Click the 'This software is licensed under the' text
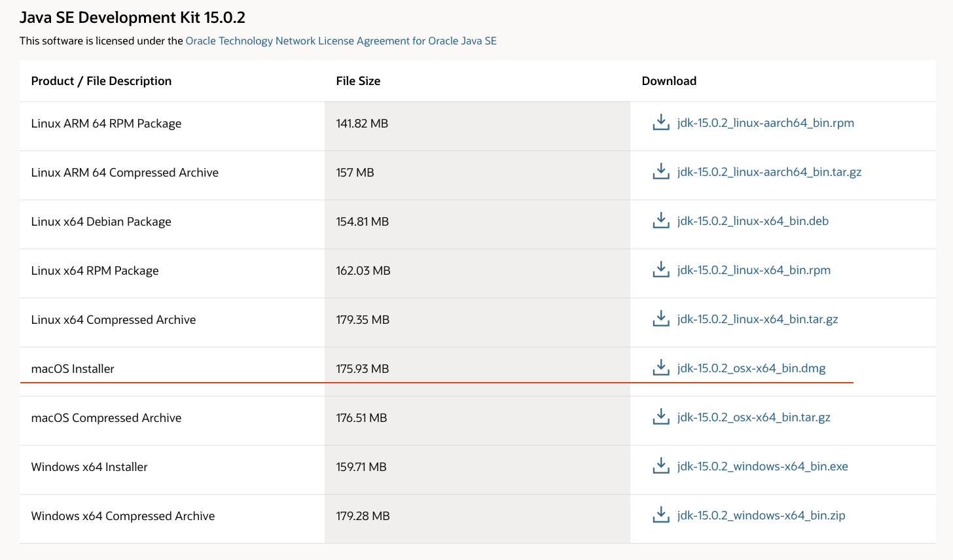 pyautogui.click(x=101, y=41)
